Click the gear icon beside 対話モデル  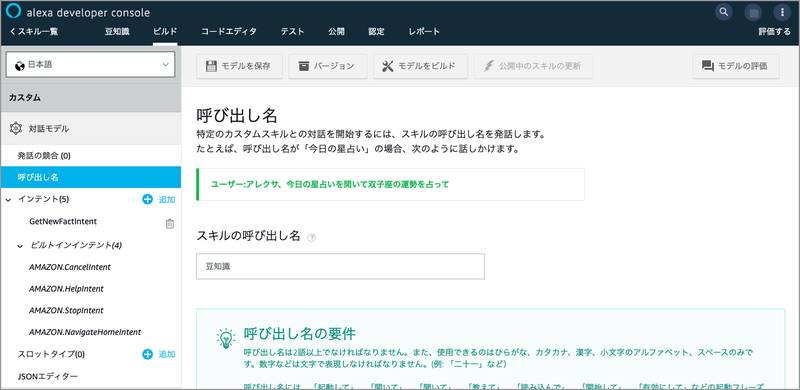pyautogui.click(x=16, y=129)
